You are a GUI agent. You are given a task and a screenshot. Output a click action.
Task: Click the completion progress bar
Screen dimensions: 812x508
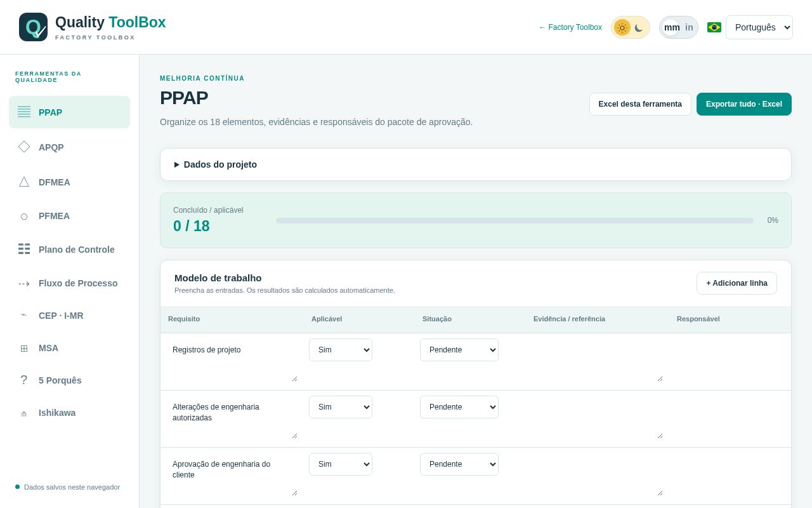tap(514, 220)
